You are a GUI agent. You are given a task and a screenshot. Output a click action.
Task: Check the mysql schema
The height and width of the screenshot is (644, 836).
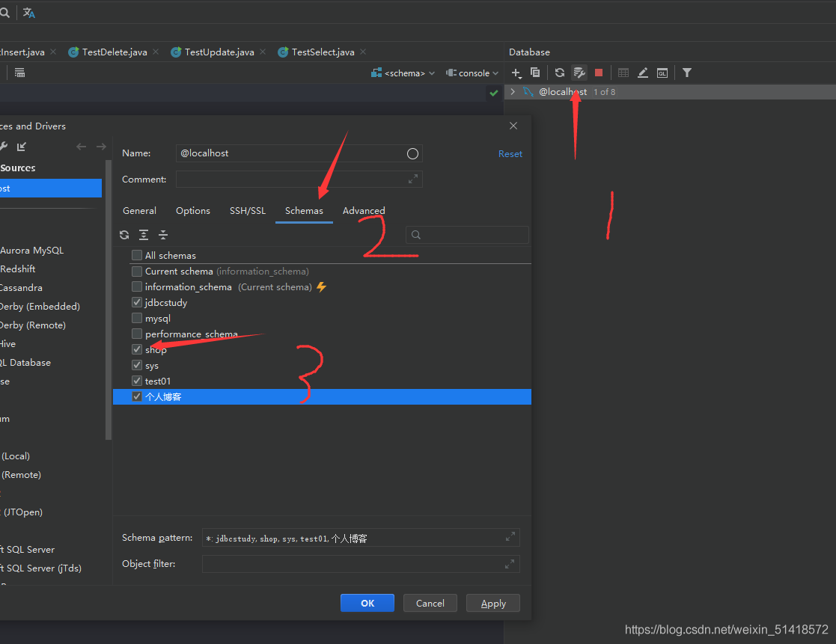pos(137,318)
